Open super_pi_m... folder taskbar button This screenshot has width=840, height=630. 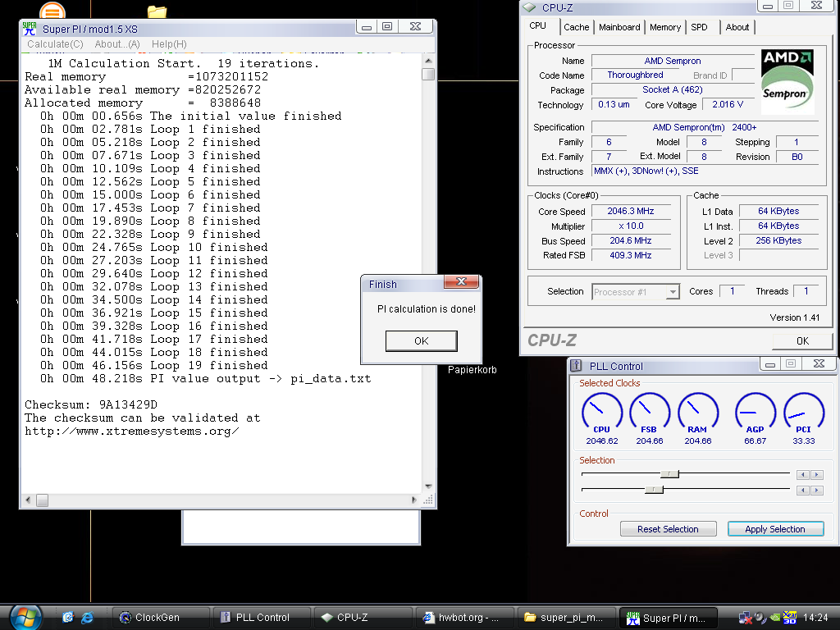(566, 618)
